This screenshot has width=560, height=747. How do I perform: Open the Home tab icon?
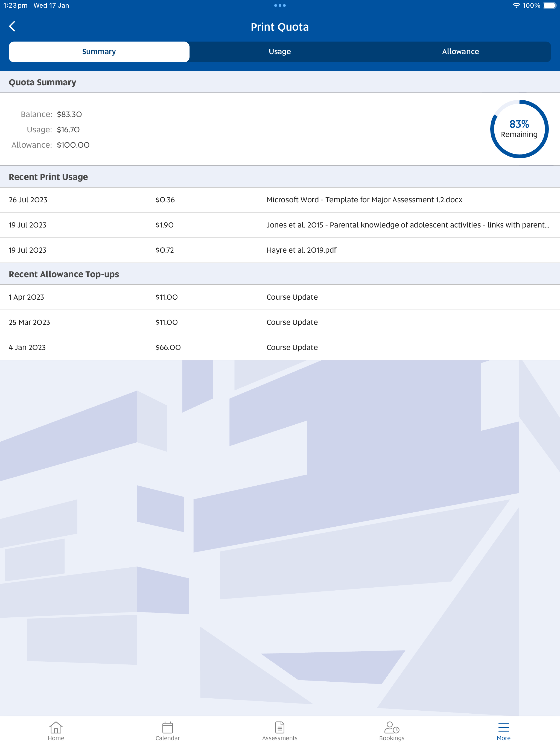(56, 727)
